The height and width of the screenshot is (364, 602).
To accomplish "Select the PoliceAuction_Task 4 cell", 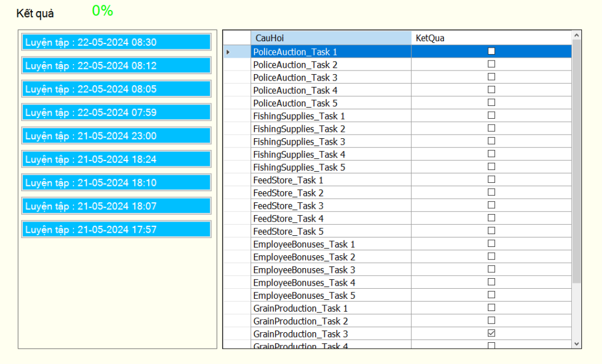I will (x=330, y=90).
